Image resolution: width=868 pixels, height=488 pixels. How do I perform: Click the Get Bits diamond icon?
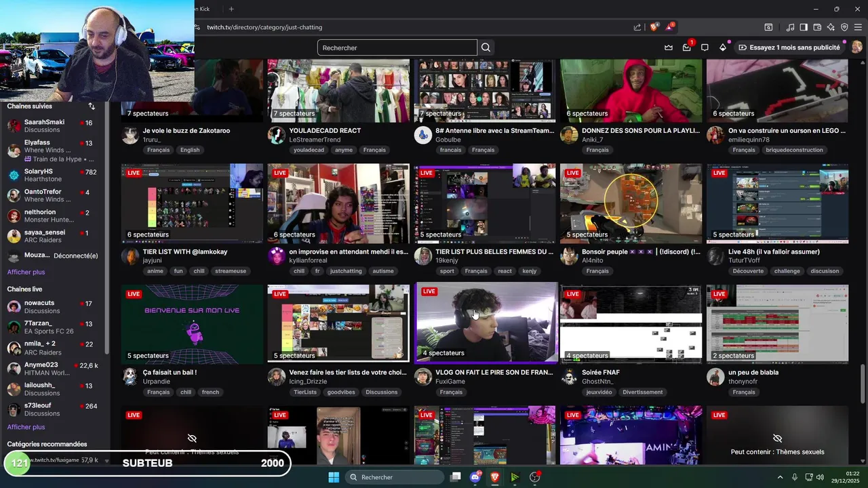coord(723,47)
